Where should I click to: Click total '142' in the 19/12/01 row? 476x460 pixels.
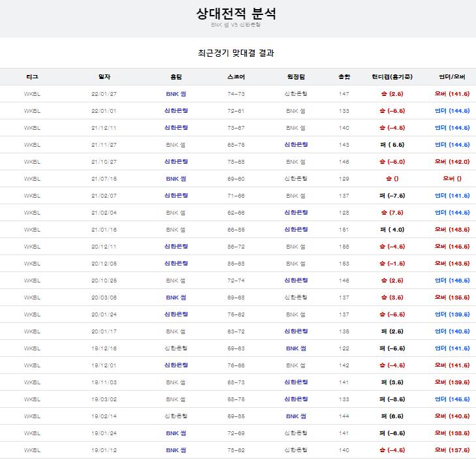[x=344, y=365]
